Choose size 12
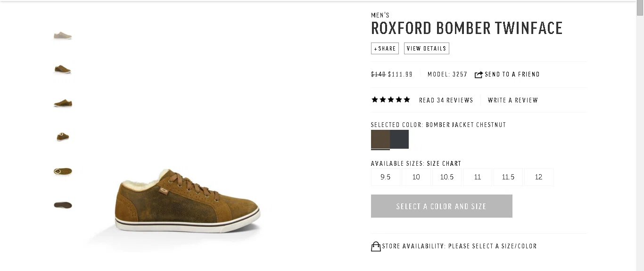The image size is (644, 271). tap(539, 177)
